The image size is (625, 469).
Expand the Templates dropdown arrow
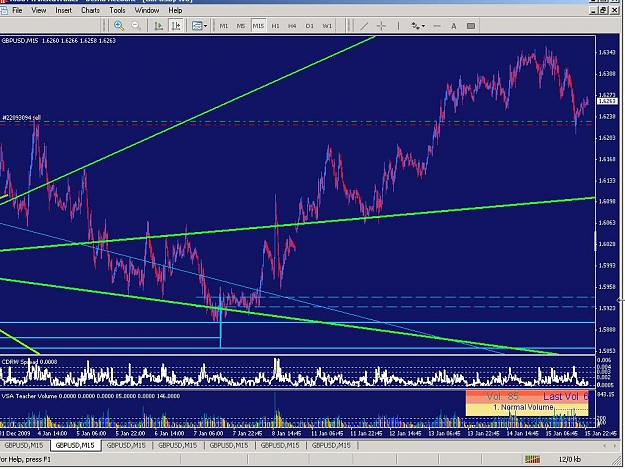pos(206,26)
